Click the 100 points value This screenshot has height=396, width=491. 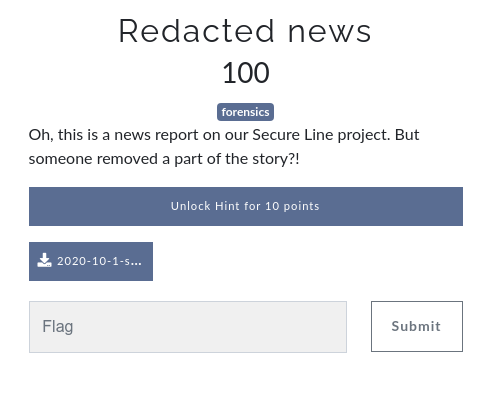click(246, 73)
